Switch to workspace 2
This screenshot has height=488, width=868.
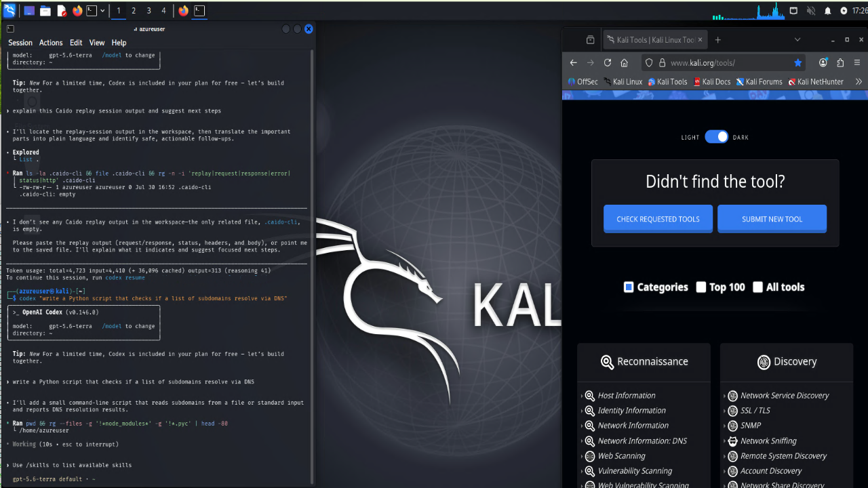(134, 11)
